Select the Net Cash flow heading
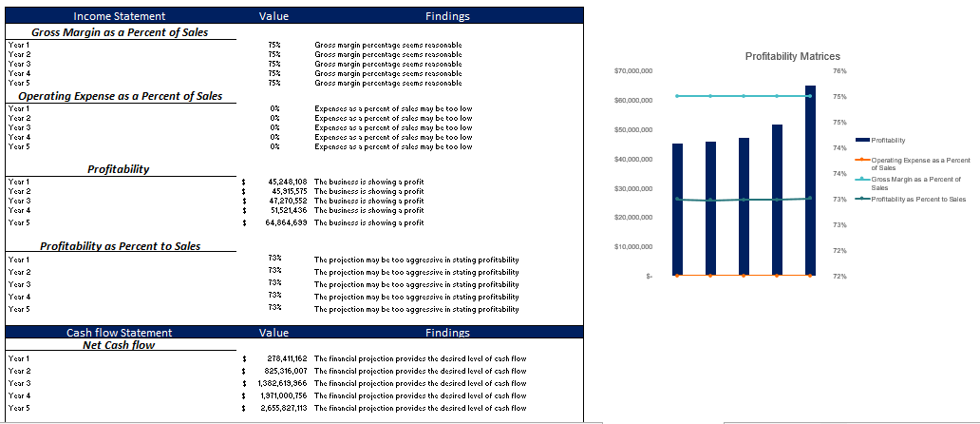Viewport: 980px width, 424px height. click(119, 345)
